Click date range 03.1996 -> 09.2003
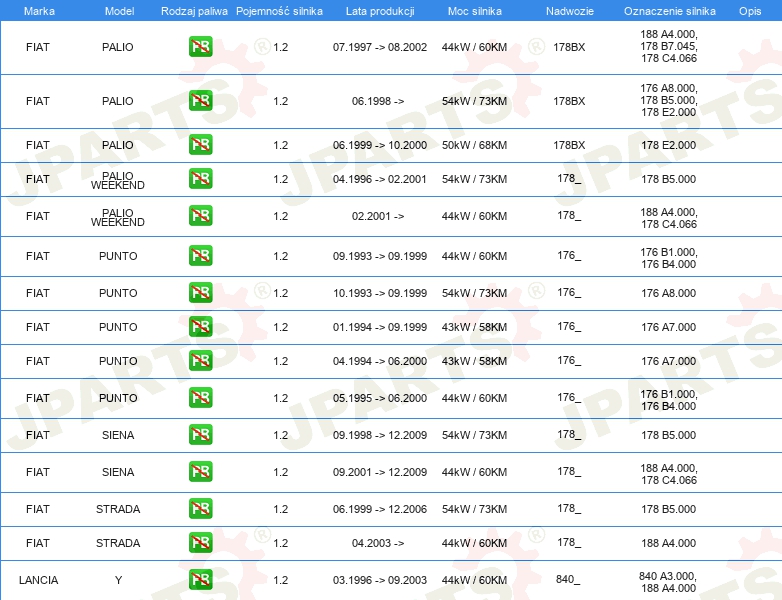The image size is (782, 600). click(x=380, y=580)
